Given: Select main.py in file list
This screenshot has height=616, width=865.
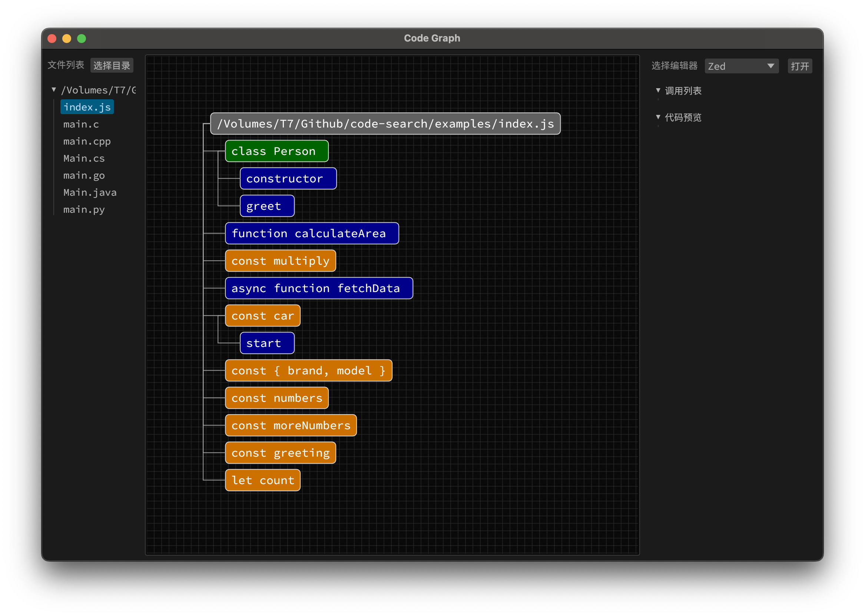Looking at the screenshot, I should (84, 210).
